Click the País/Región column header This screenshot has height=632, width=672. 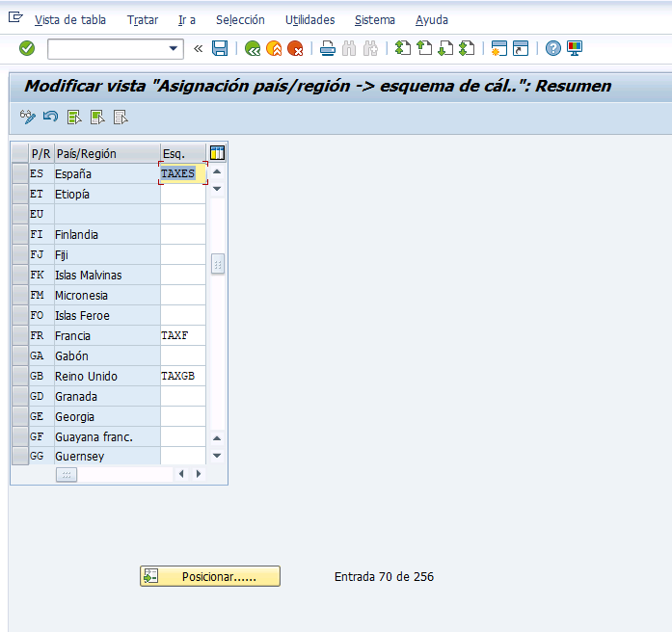coord(107,153)
